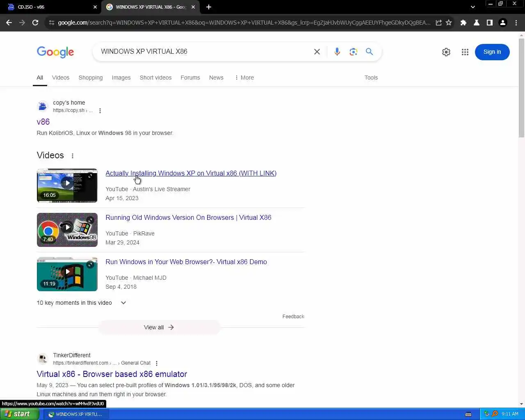Image resolution: width=525 pixels, height=420 pixels.
Task: Start voice search with microphone
Action: [337, 52]
